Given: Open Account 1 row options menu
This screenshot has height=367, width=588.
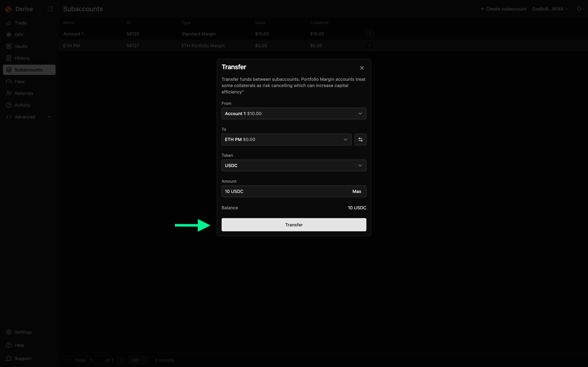Looking at the screenshot, I should tap(369, 34).
